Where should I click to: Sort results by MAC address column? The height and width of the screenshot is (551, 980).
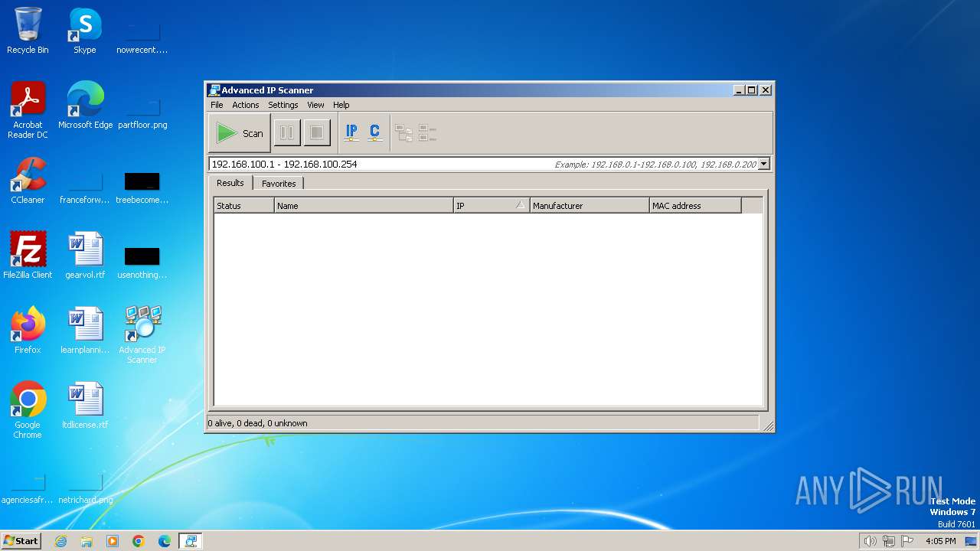695,205
